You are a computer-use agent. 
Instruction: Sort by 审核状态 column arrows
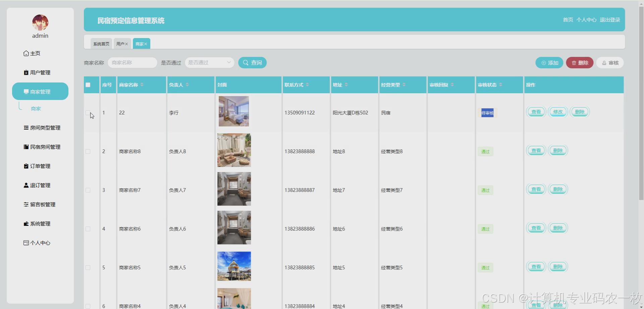(x=500, y=85)
